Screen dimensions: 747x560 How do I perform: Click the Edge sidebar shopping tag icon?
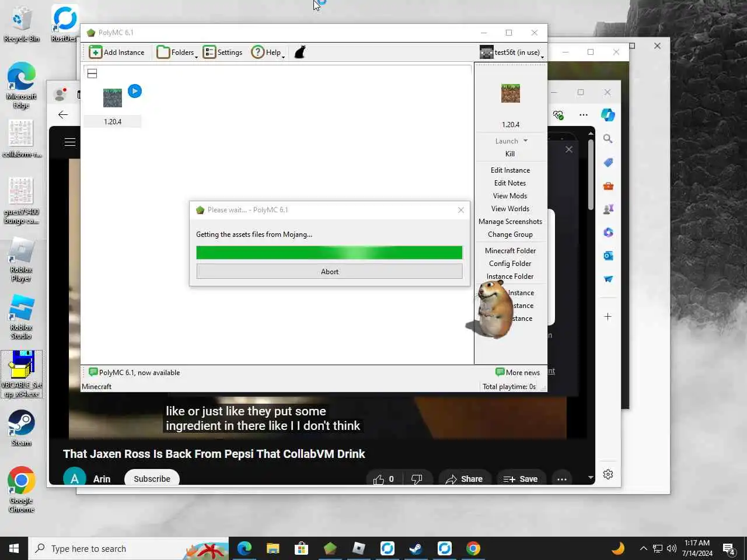tap(608, 162)
